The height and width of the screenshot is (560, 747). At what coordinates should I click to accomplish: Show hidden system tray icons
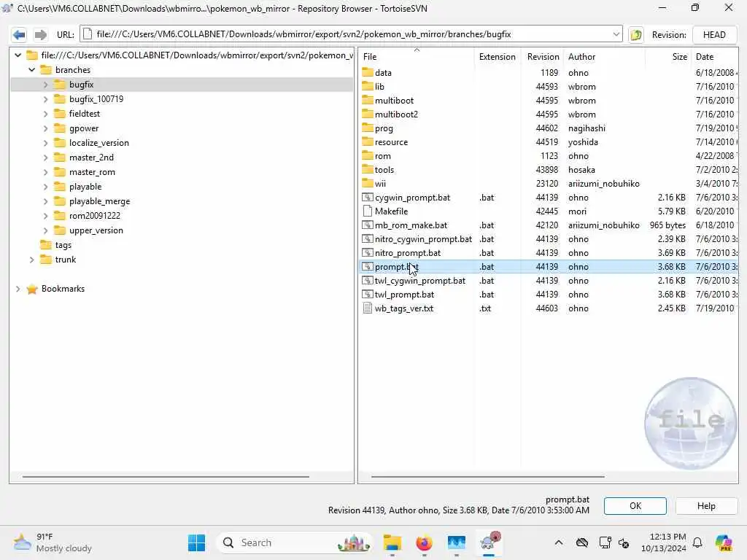tap(558, 542)
